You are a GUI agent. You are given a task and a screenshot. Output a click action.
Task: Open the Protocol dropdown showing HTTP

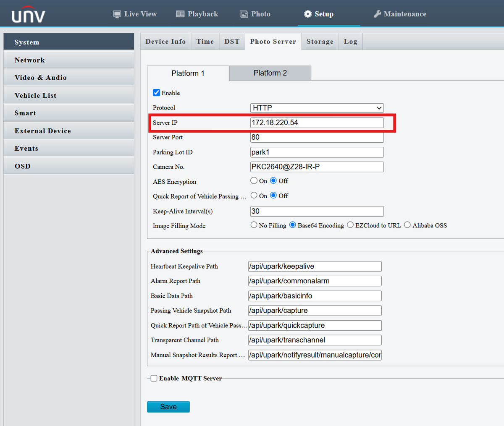[317, 108]
